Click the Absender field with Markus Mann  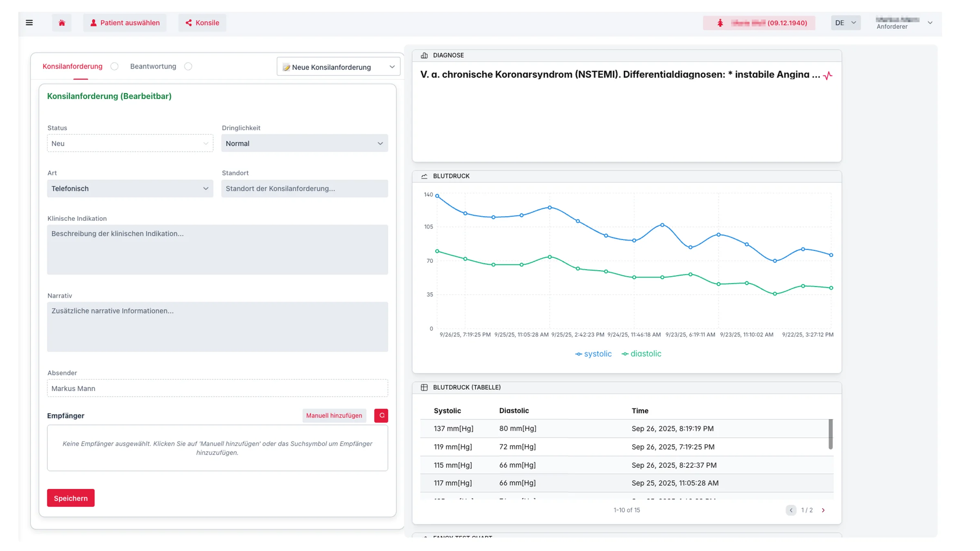click(218, 388)
